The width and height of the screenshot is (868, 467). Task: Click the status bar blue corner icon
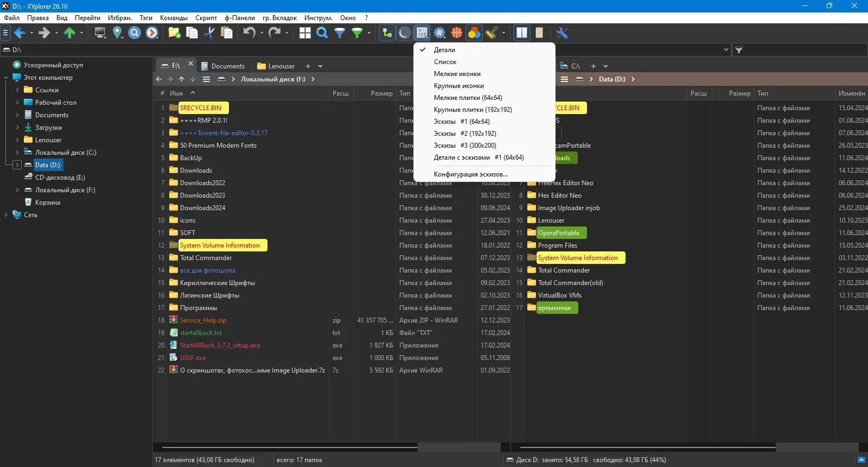861,460
